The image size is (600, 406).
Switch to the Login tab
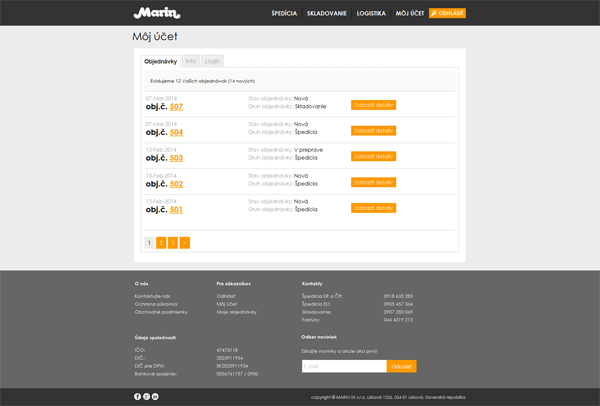coord(212,61)
